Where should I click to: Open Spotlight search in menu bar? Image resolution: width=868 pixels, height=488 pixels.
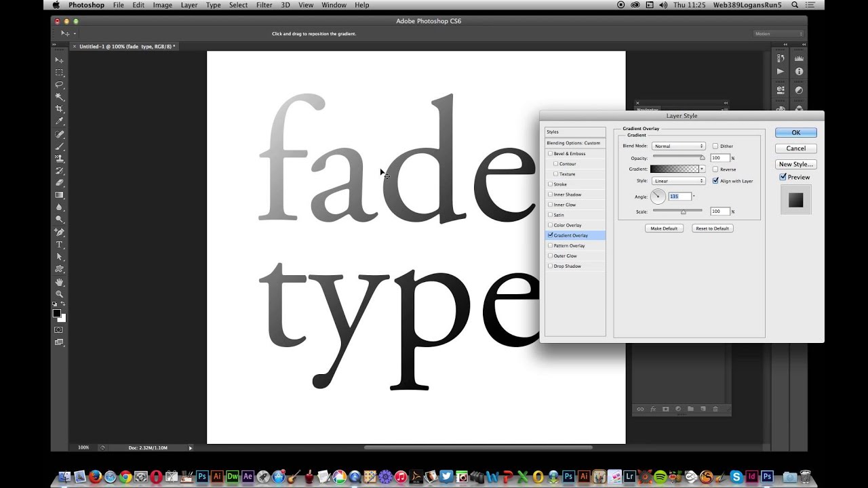(793, 5)
